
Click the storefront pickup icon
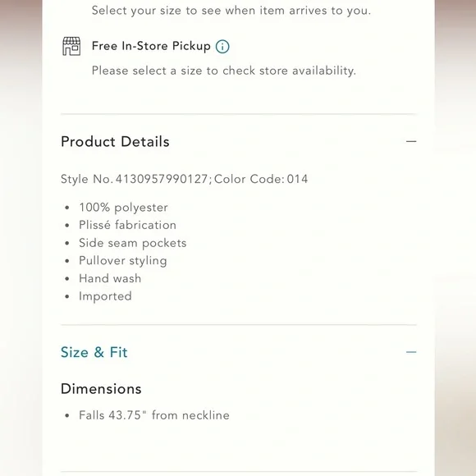tap(71, 46)
